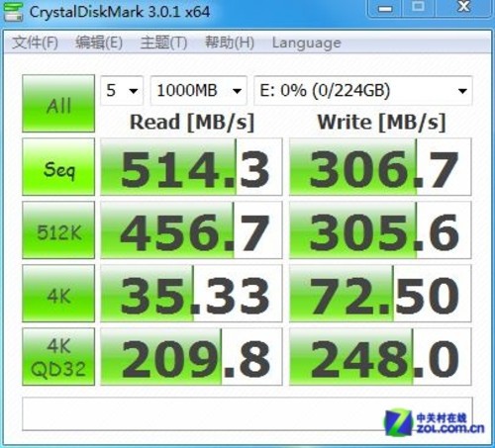Start the 4K random test
Image resolution: width=495 pixels, height=448 pixels.
coord(58,294)
